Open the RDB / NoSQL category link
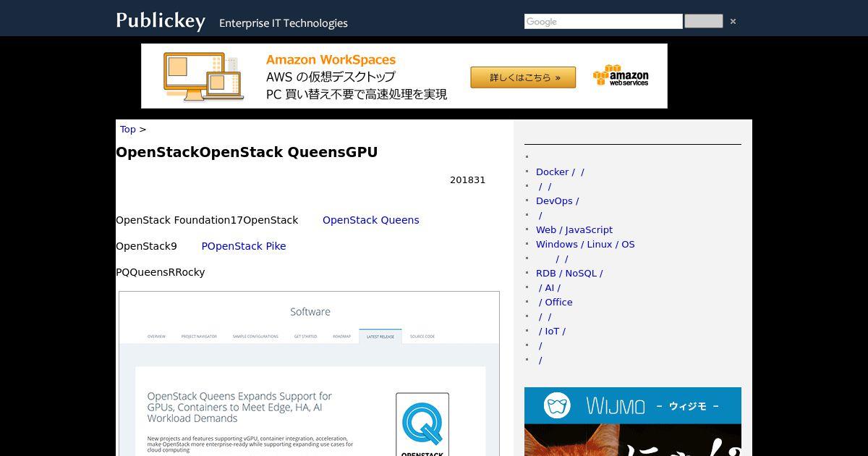Screen dimensions: 868x456 click(569, 274)
